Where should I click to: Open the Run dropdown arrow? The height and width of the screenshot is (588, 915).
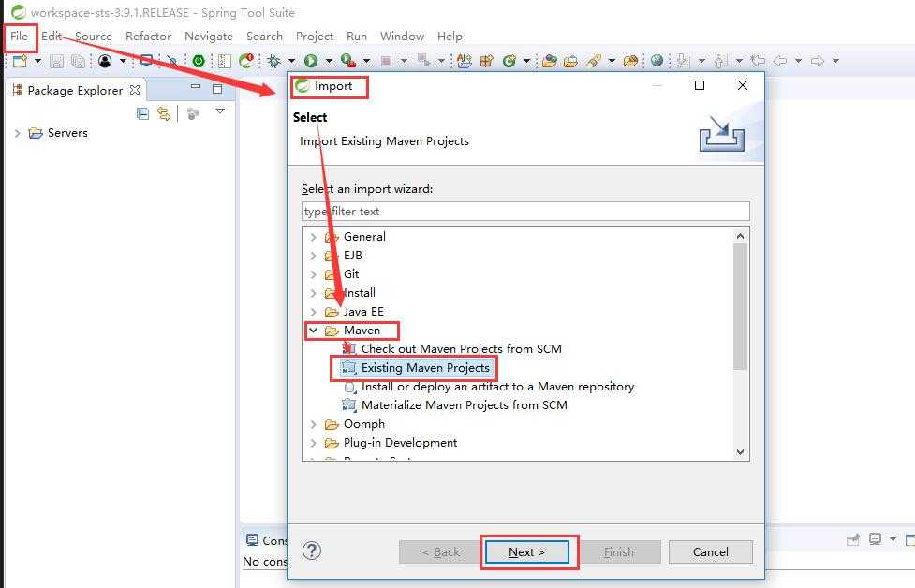click(x=329, y=61)
